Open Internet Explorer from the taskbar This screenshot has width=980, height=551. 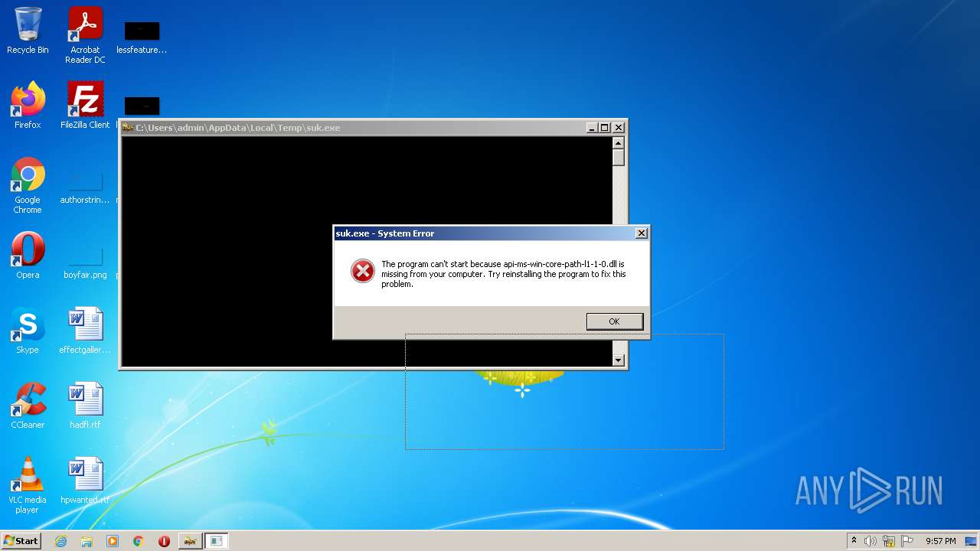pos(60,541)
